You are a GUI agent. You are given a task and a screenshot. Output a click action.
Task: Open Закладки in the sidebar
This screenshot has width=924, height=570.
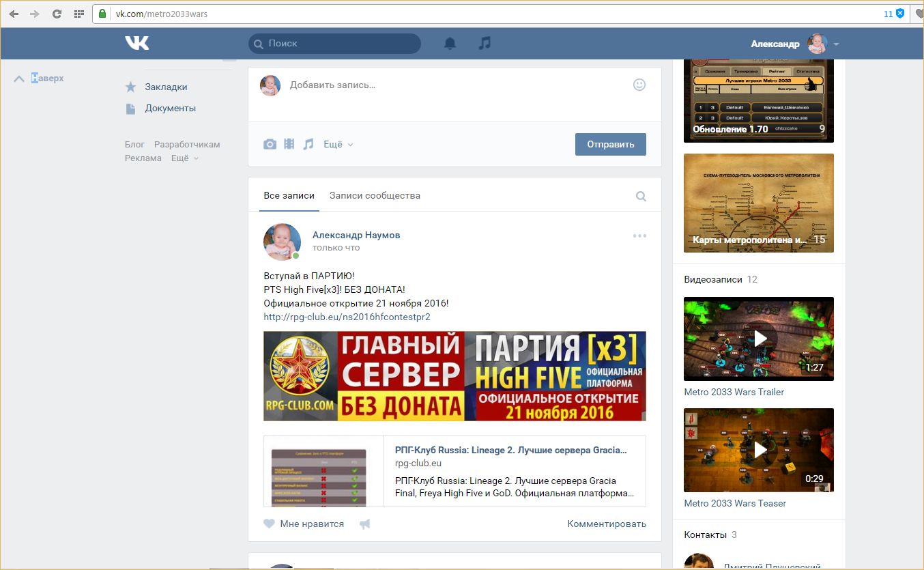166,87
